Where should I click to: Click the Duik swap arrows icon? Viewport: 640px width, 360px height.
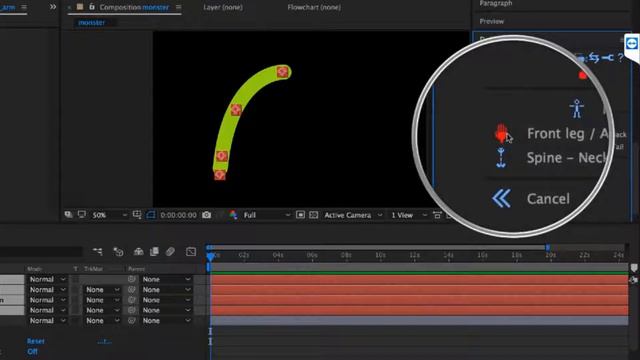click(594, 58)
